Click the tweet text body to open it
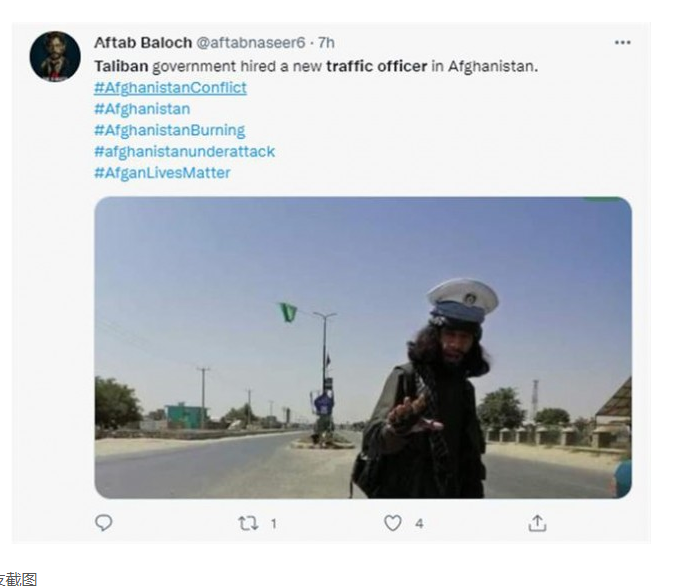The width and height of the screenshot is (698, 586). click(316, 66)
